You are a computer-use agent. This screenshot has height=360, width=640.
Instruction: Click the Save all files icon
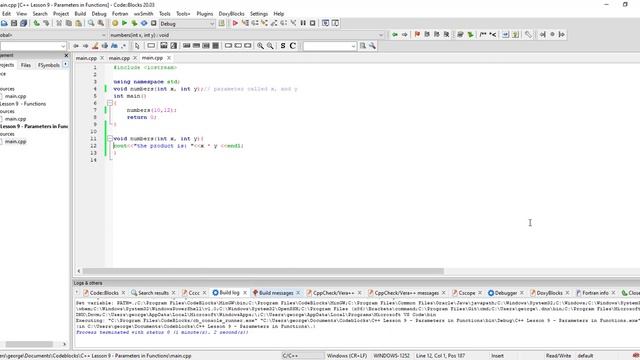(x=24, y=23)
